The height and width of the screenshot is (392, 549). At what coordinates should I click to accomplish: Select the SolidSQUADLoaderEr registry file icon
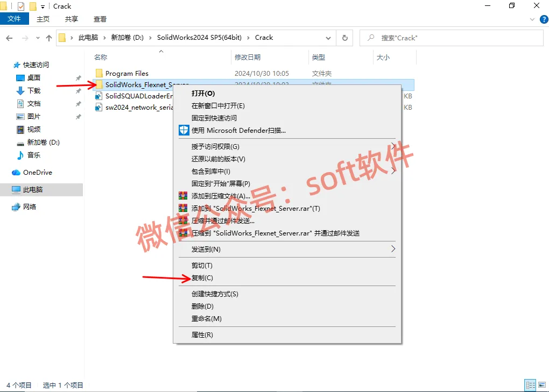coord(99,96)
